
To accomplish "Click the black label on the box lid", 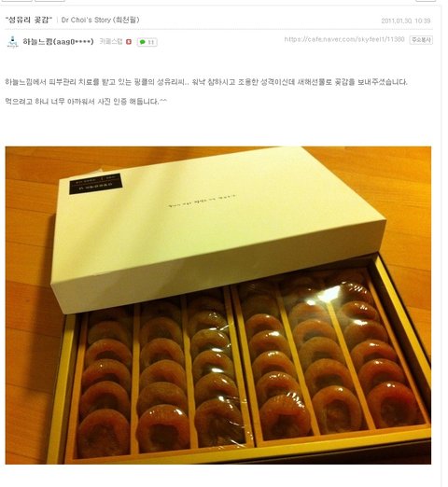I will [95, 184].
